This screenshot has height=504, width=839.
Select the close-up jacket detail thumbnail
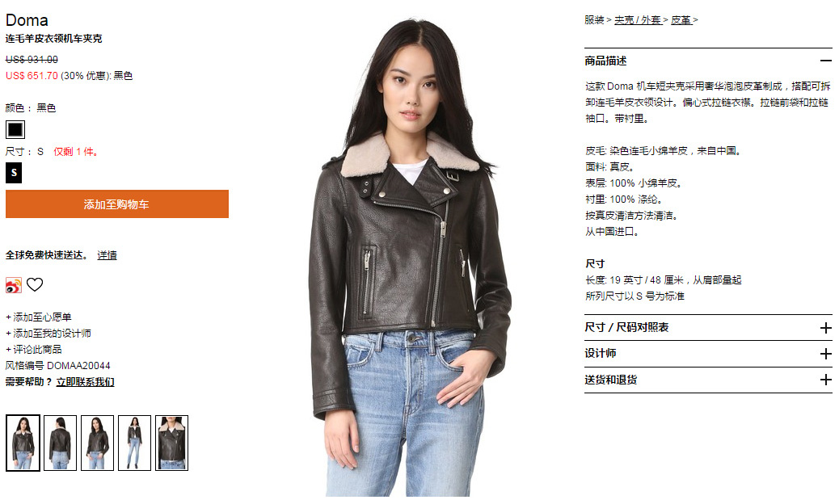pos(171,443)
